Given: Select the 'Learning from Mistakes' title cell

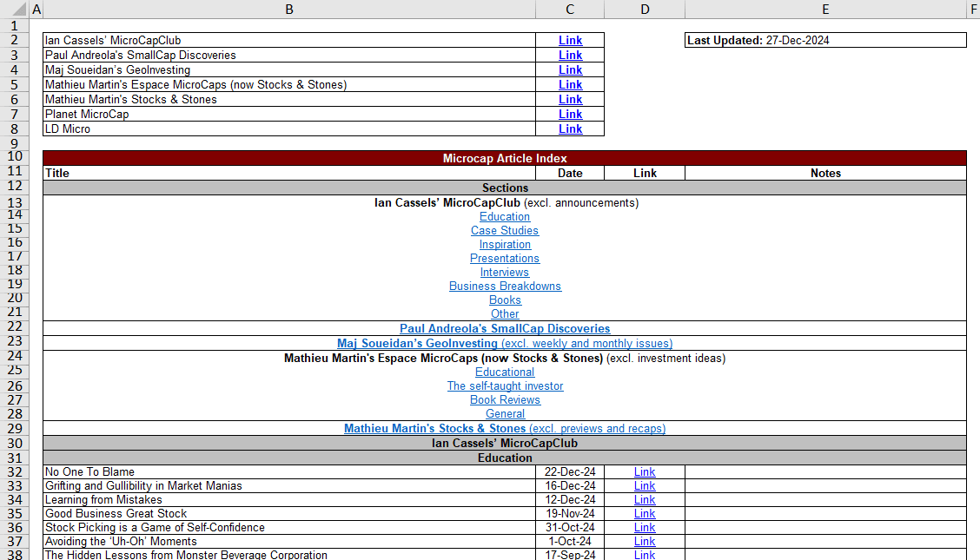Looking at the screenshot, I should pyautogui.click(x=289, y=499).
